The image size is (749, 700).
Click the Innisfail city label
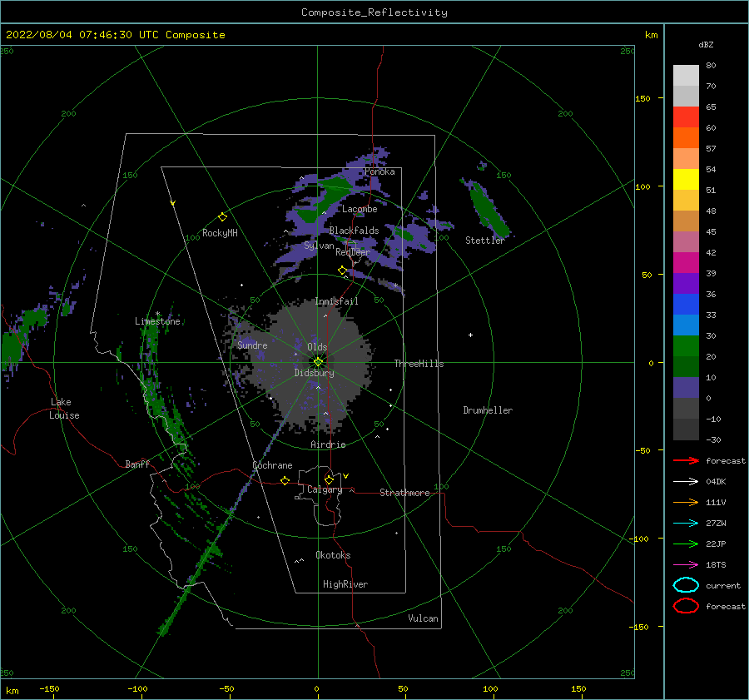click(x=336, y=301)
